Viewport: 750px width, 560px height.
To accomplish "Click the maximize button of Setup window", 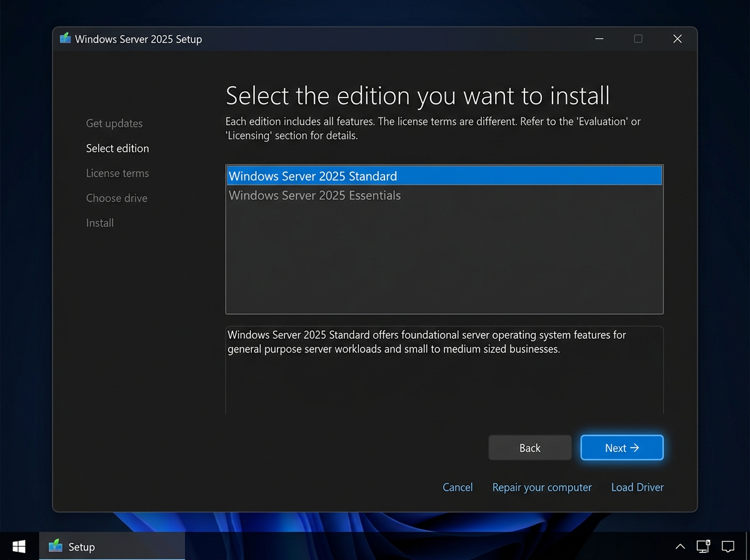I will pyautogui.click(x=638, y=39).
